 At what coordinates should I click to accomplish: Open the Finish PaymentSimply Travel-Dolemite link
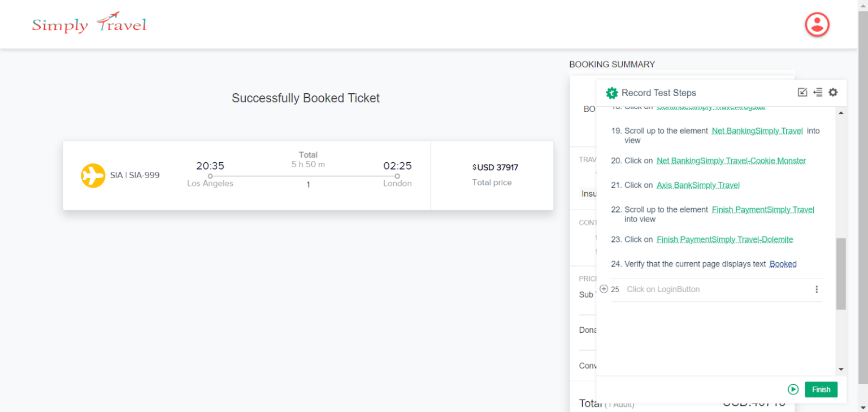[725, 239]
